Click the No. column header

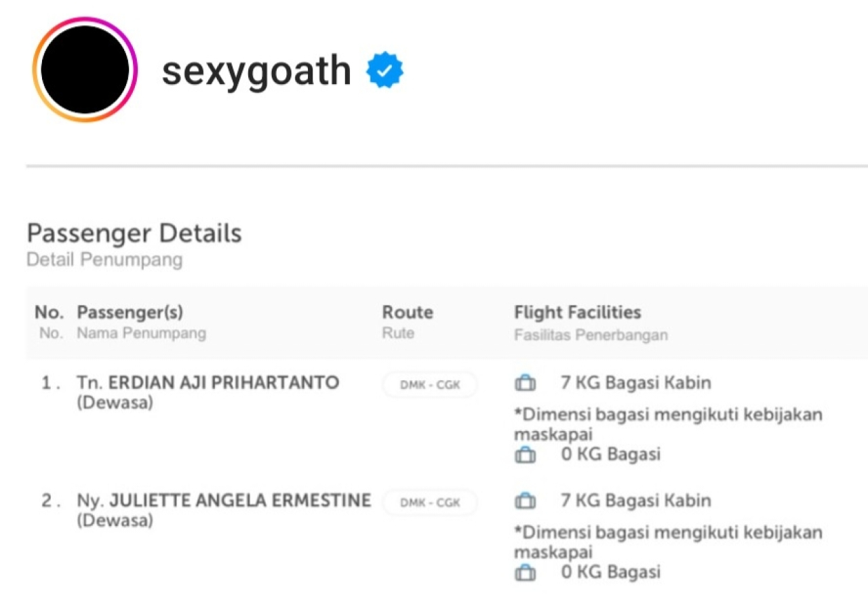49,312
